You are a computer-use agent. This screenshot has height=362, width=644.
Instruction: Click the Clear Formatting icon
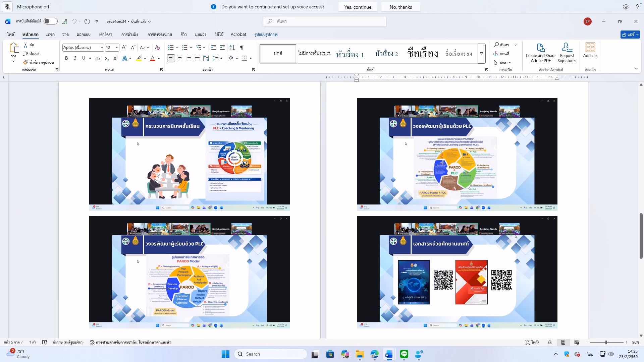click(157, 48)
